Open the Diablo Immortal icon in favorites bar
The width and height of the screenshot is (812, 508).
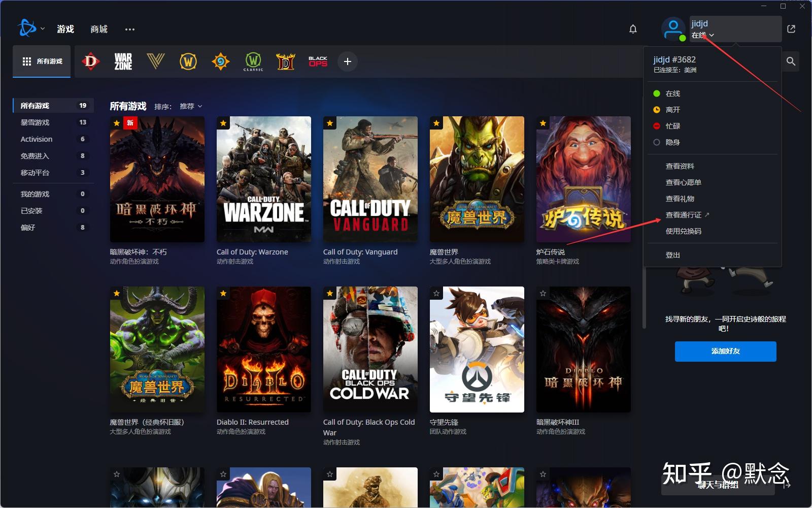(91, 61)
